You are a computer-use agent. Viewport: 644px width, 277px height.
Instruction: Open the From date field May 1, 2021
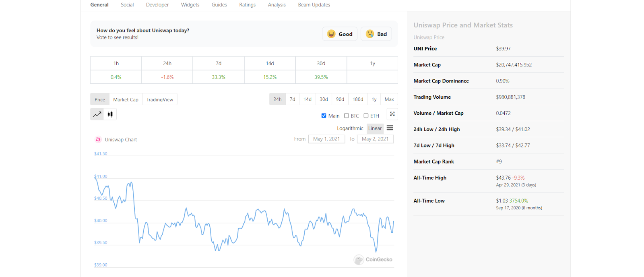tap(326, 139)
